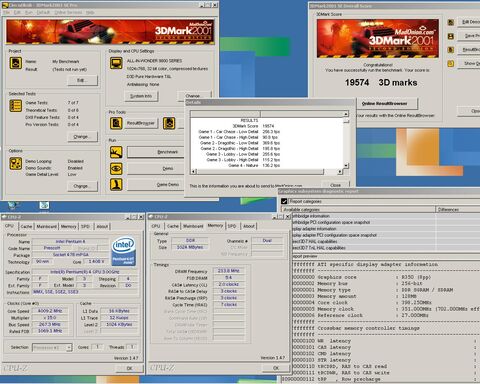
Task: Click the Details list scroll up arrow
Action: 346,114
